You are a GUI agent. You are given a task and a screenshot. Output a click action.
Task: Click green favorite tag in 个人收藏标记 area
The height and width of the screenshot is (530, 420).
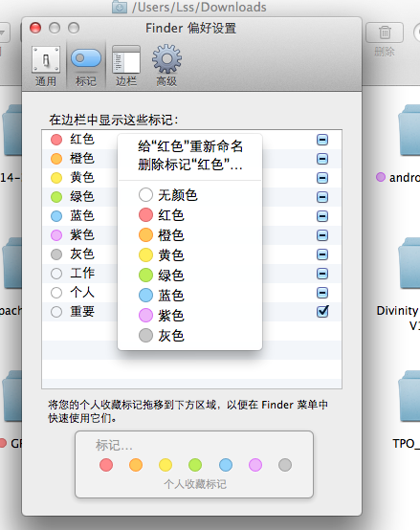click(x=195, y=465)
